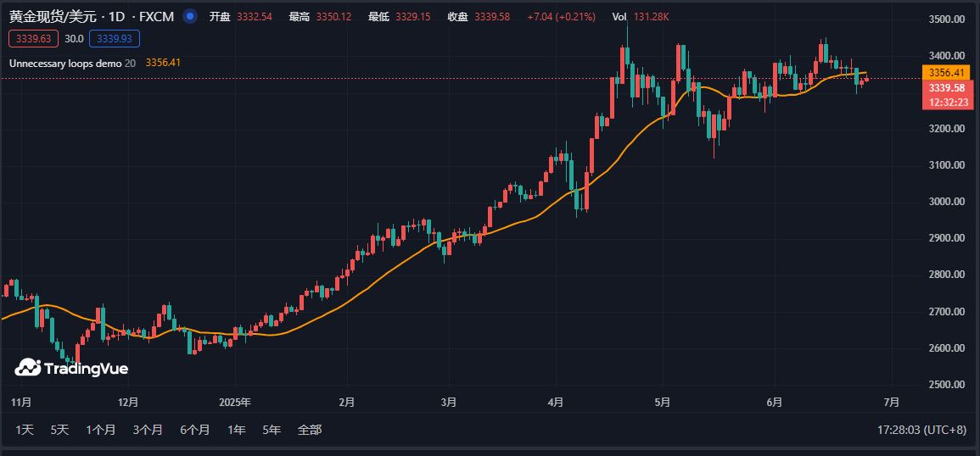Switch chart range to 3个月
This screenshot has width=980, height=456.
(148, 430)
